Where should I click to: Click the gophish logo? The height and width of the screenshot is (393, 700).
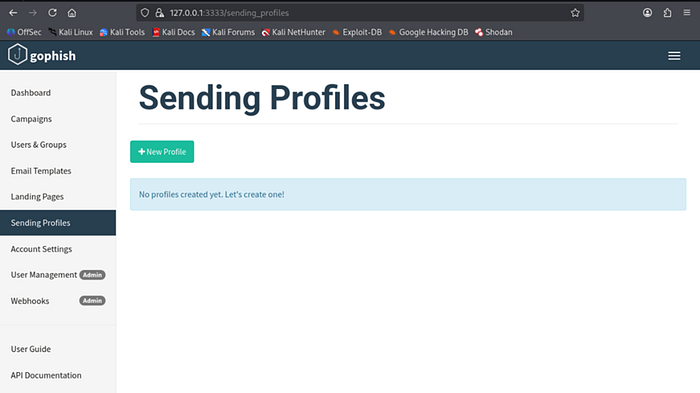[x=42, y=55]
